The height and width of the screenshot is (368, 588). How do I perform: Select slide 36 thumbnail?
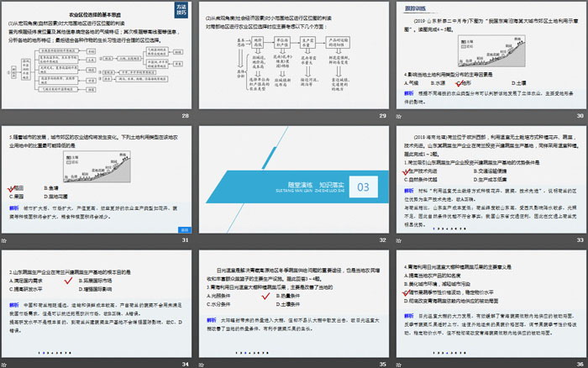tap(491, 303)
